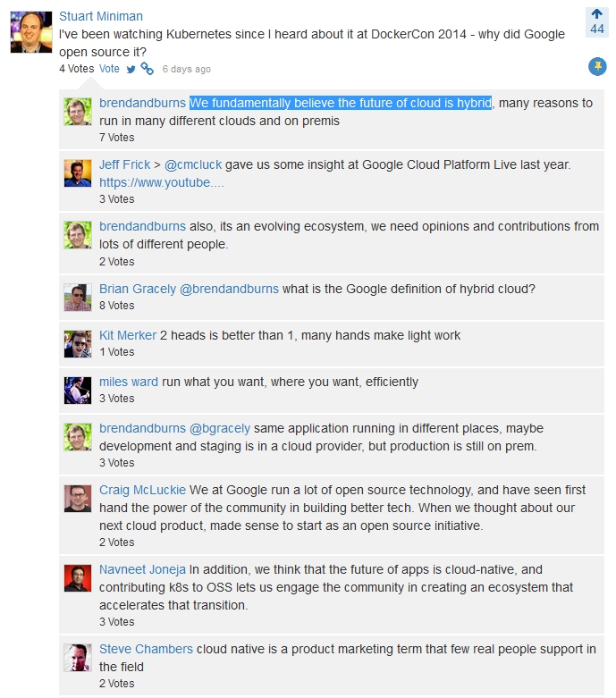Click the 6 days ago timestamp

(187, 69)
